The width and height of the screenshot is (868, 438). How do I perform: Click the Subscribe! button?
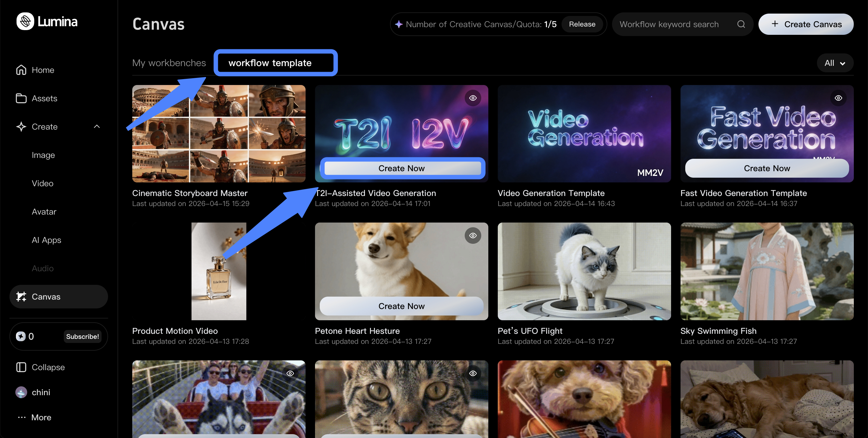click(x=83, y=336)
